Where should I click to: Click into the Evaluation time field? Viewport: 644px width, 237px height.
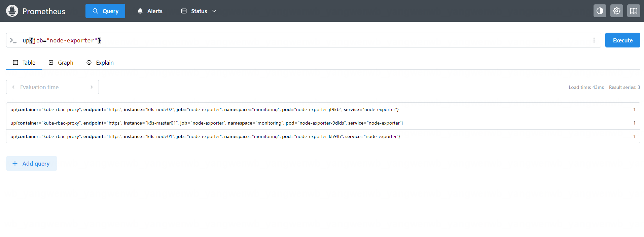(52, 87)
